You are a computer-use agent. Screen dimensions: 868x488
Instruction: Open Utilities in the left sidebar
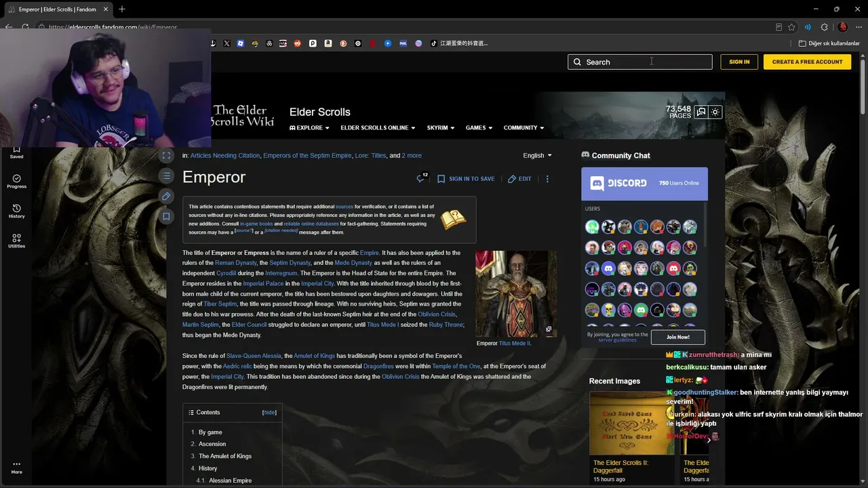(x=16, y=241)
